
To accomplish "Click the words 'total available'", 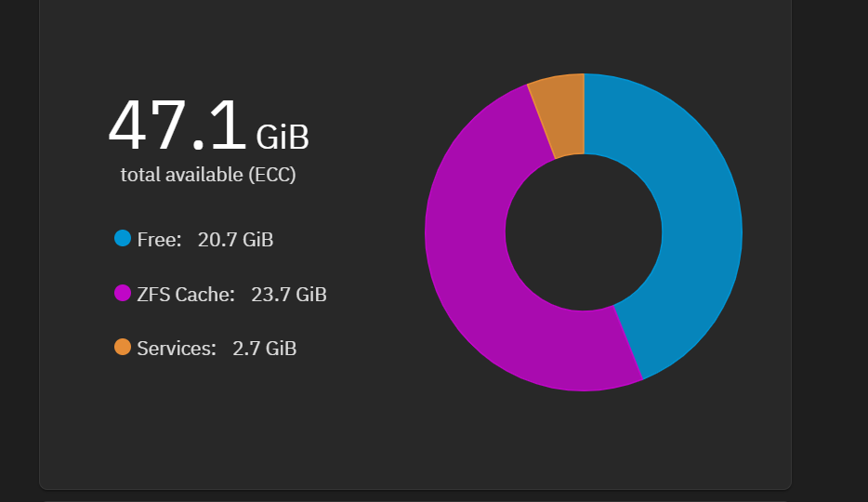I will (x=181, y=175).
